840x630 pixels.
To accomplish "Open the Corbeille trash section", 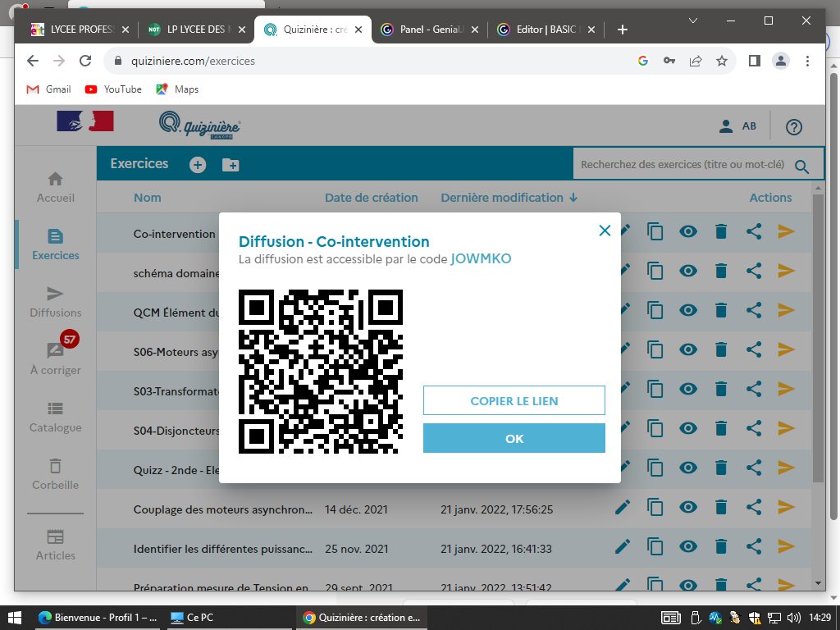I will 56,475.
